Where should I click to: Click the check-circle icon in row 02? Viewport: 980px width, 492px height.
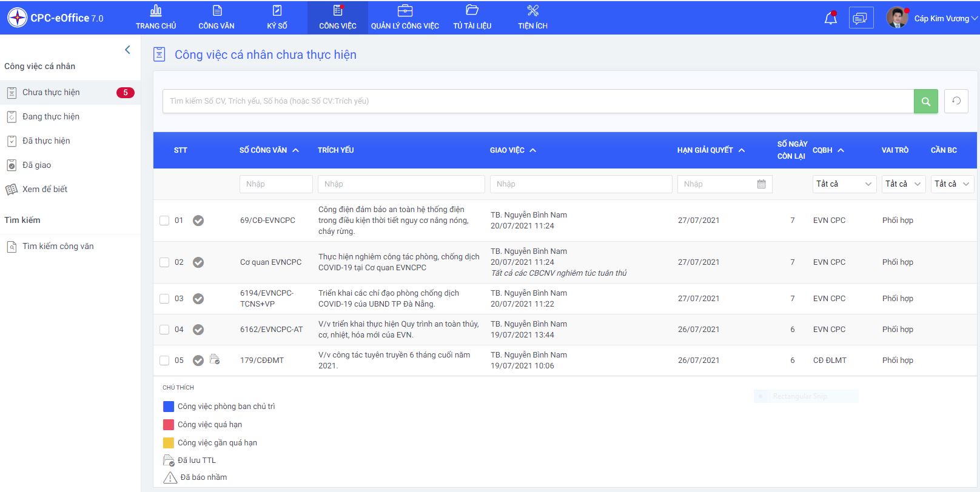click(198, 262)
